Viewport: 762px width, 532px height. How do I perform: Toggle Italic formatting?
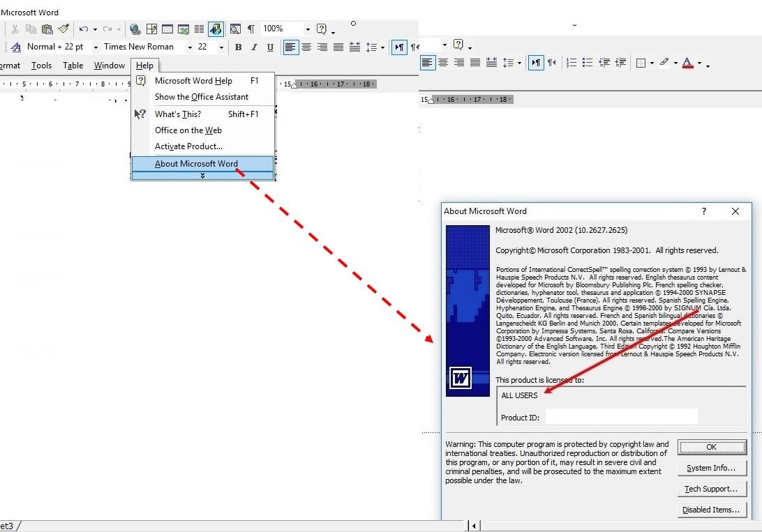tap(254, 47)
